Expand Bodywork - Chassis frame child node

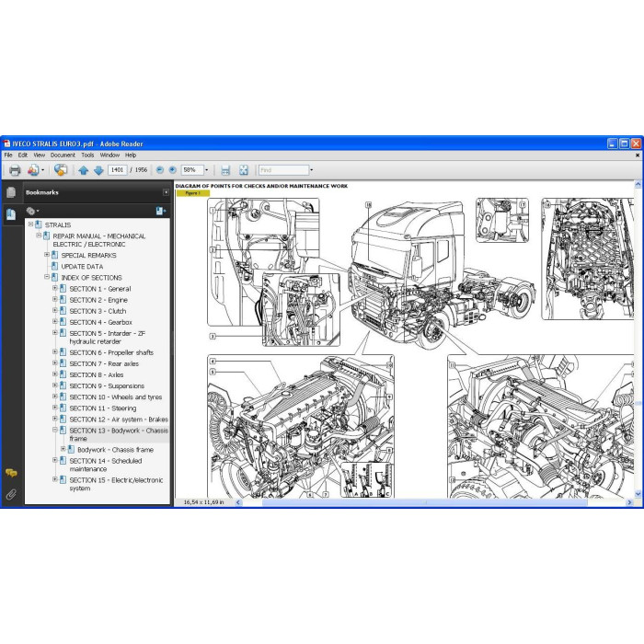[x=63, y=449]
